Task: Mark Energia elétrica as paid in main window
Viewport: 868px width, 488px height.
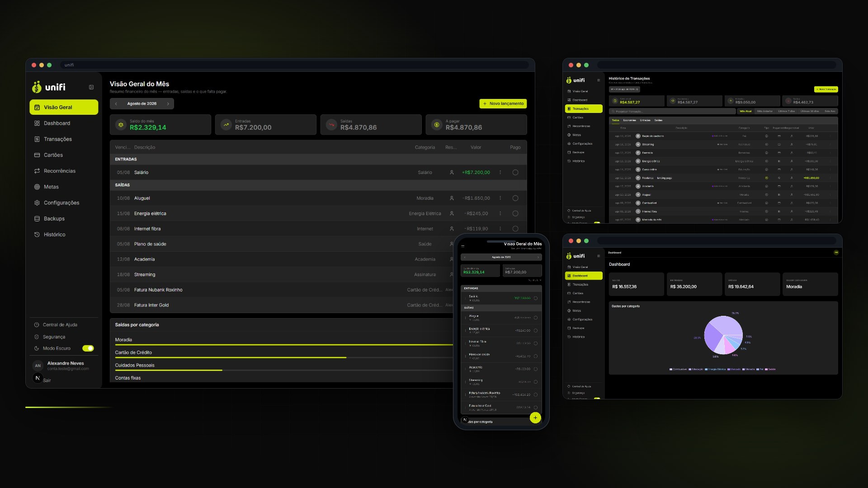Action: pyautogui.click(x=515, y=214)
